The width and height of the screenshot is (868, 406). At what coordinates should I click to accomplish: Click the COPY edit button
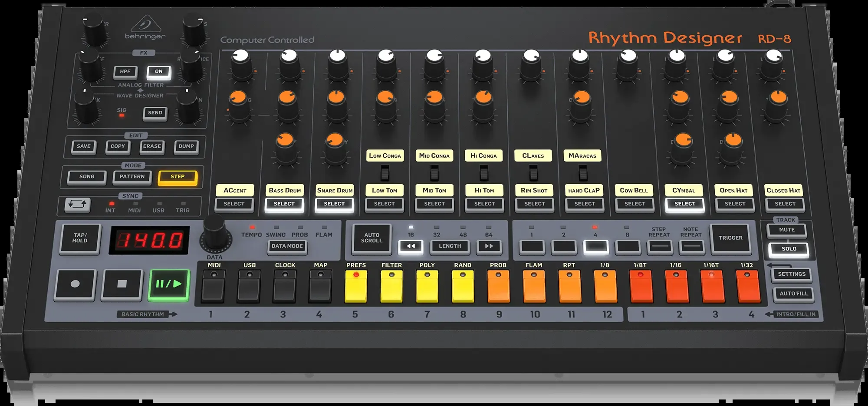tap(118, 146)
